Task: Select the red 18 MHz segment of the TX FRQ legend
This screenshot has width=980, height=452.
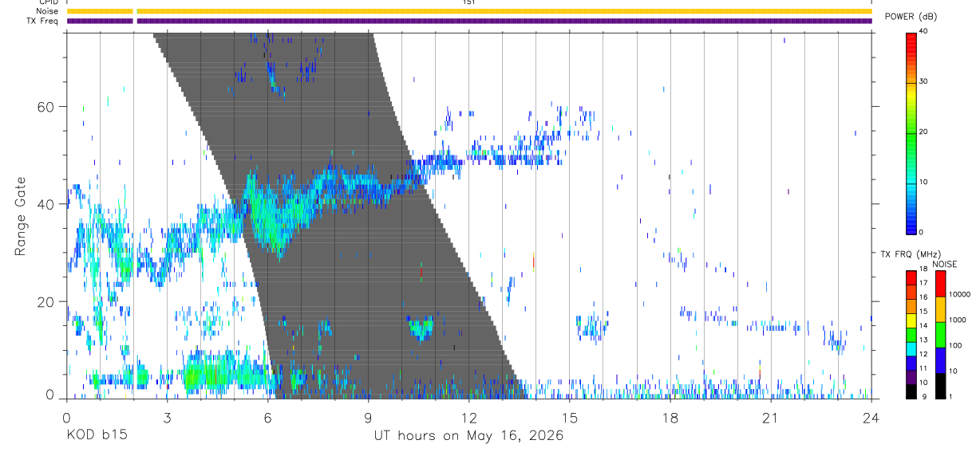Action: 911,277
